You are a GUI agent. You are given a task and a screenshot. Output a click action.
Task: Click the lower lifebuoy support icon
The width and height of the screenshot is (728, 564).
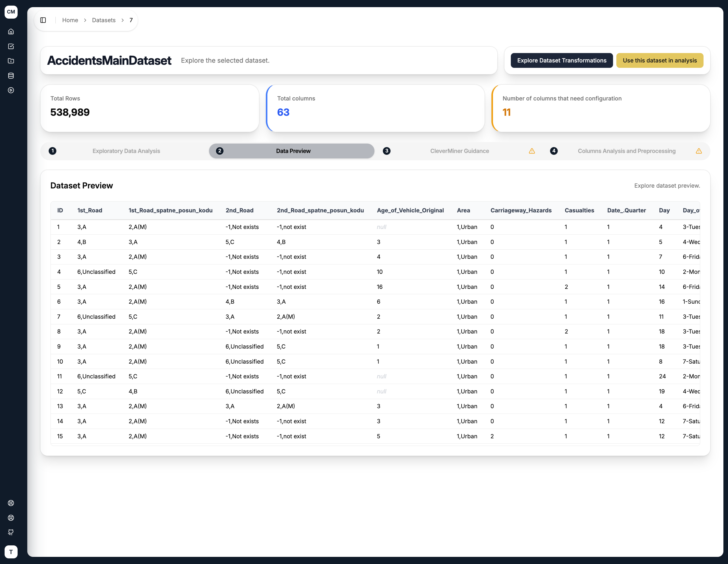coord(11,518)
